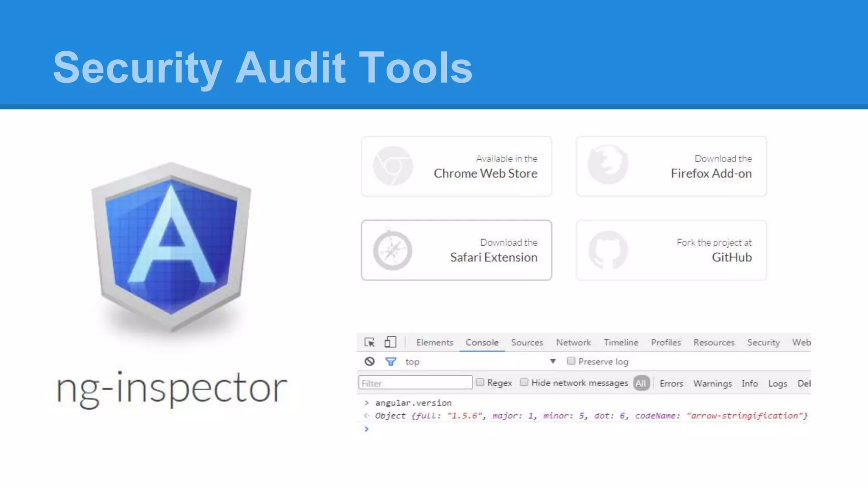Click the console Filter input field
868x488 pixels.
415,383
